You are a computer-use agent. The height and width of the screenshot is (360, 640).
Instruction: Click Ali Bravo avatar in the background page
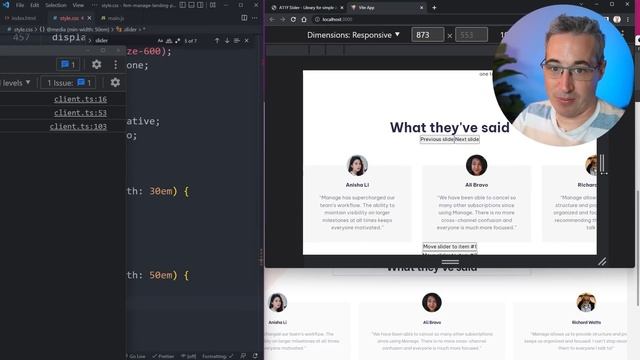tap(432, 302)
